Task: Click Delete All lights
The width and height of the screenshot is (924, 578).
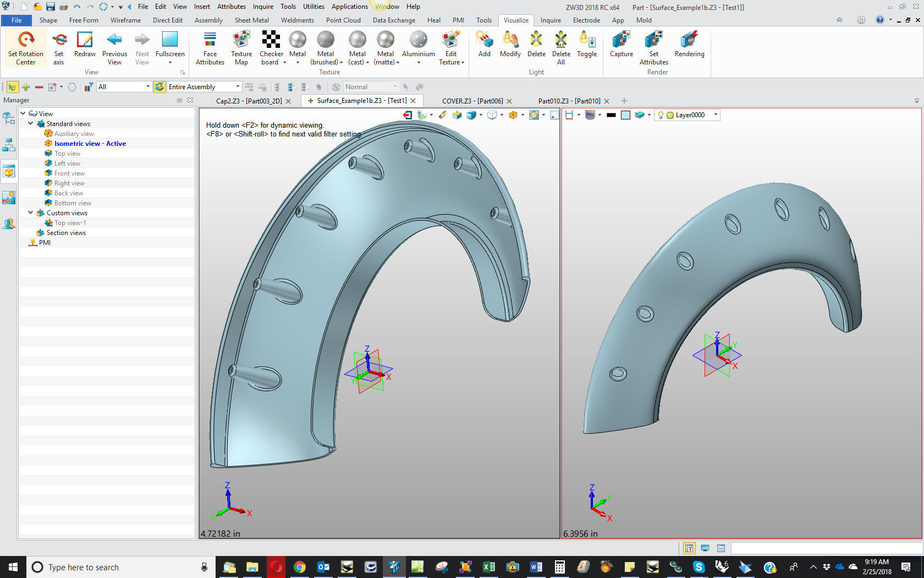Action: pos(561,48)
